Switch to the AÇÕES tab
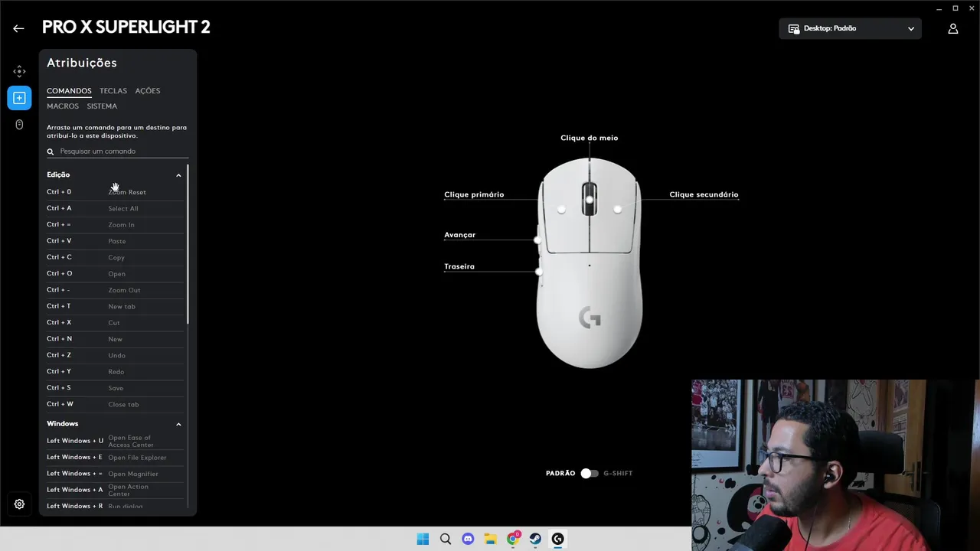Viewport: 980px width, 551px height. pos(148,91)
